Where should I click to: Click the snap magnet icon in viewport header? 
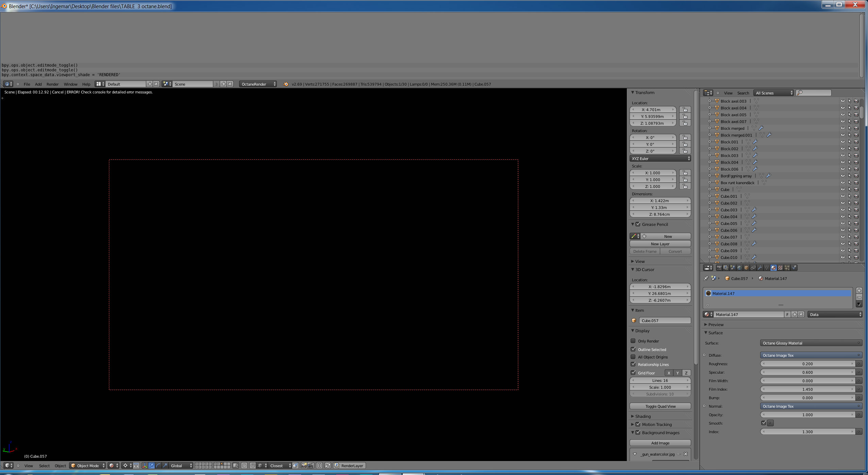pyautogui.click(x=253, y=465)
